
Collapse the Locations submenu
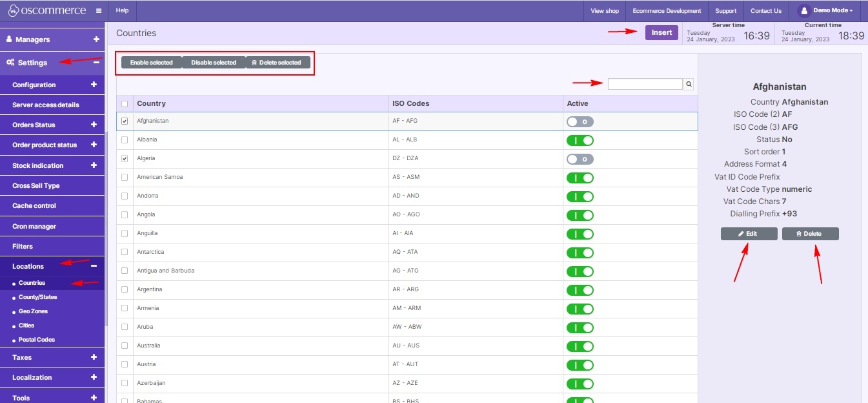point(94,266)
